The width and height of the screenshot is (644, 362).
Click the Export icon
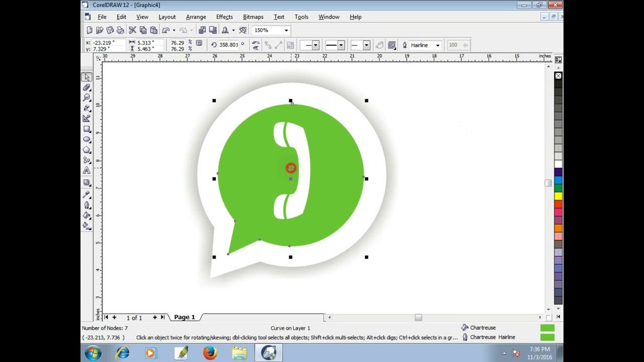click(x=213, y=30)
